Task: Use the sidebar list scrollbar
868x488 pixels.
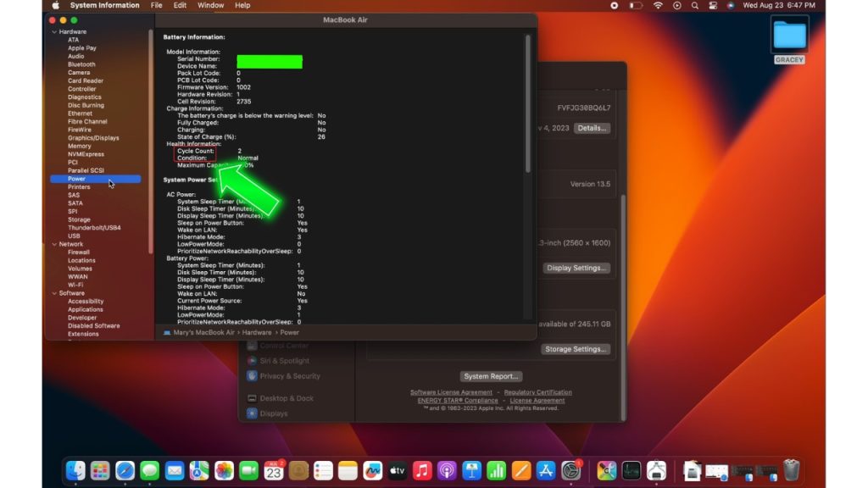Action: 151,141
